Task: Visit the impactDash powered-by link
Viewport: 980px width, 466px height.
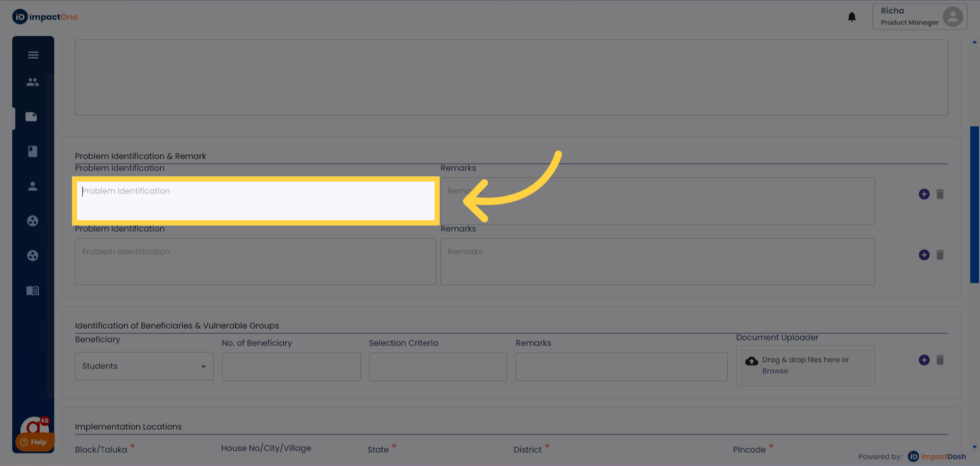Action: [937, 456]
